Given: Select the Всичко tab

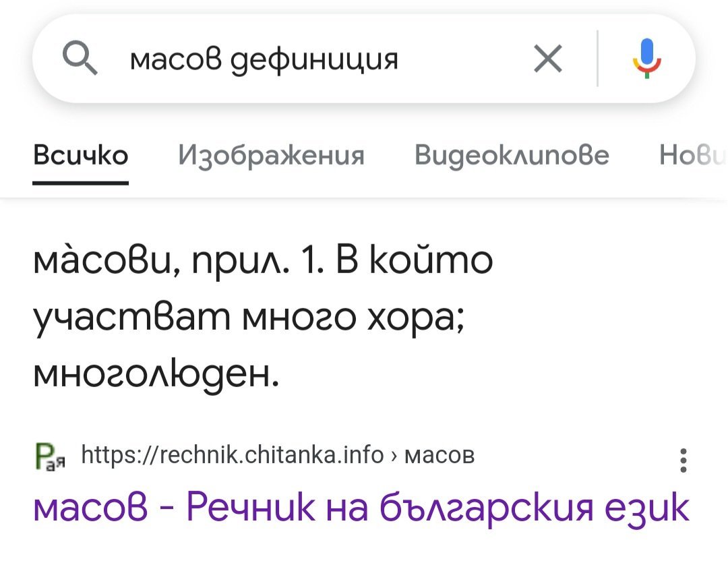Looking at the screenshot, I should coord(81,156).
